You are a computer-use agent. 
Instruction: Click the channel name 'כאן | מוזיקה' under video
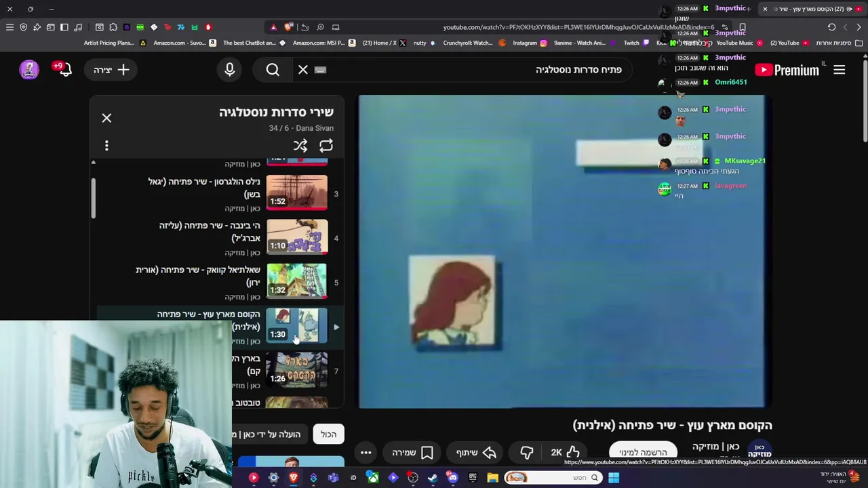point(715,447)
